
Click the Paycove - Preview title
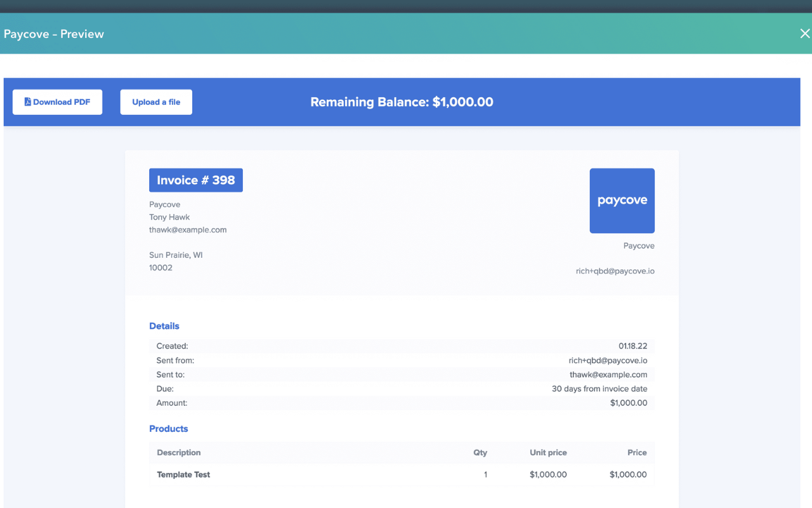point(54,34)
